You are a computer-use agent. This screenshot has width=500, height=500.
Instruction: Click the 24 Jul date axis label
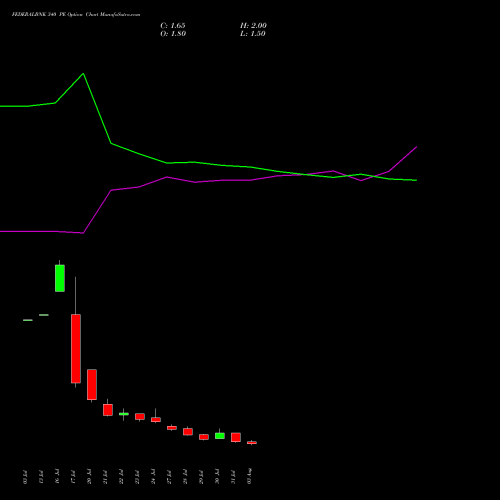coord(154,477)
